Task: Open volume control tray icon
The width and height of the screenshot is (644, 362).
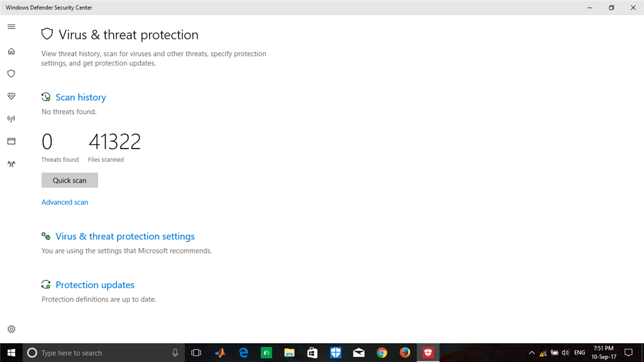Action: tap(565, 353)
